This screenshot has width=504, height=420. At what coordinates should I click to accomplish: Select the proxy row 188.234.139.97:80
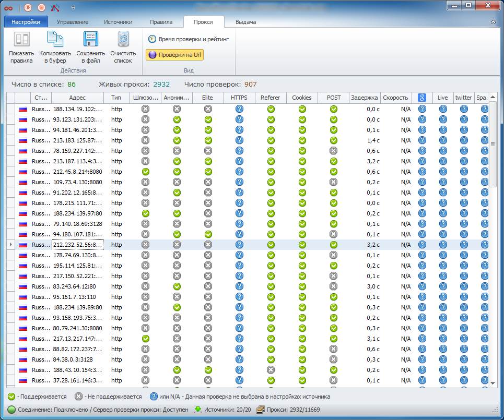pyautogui.click(x=77, y=213)
